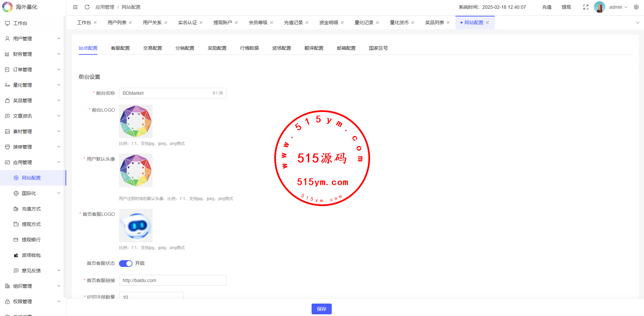Switch to the 客服配置 tab
Image resolution: width=644 pixels, height=316 pixels.
[120, 48]
